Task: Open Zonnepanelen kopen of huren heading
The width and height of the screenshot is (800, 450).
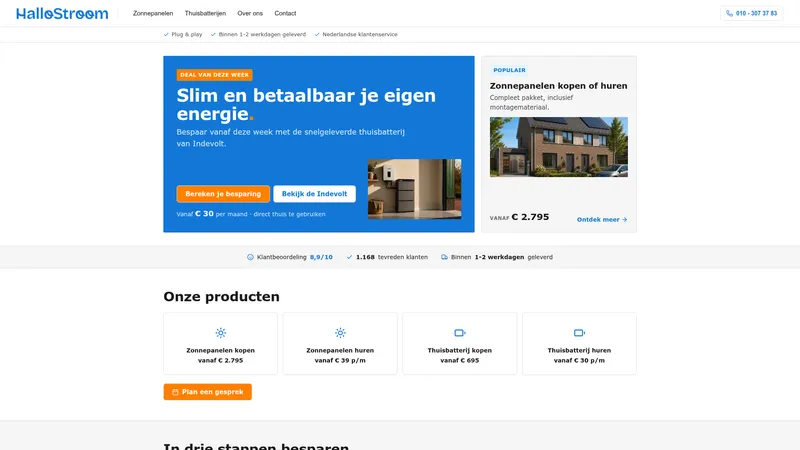Action: coord(559,86)
